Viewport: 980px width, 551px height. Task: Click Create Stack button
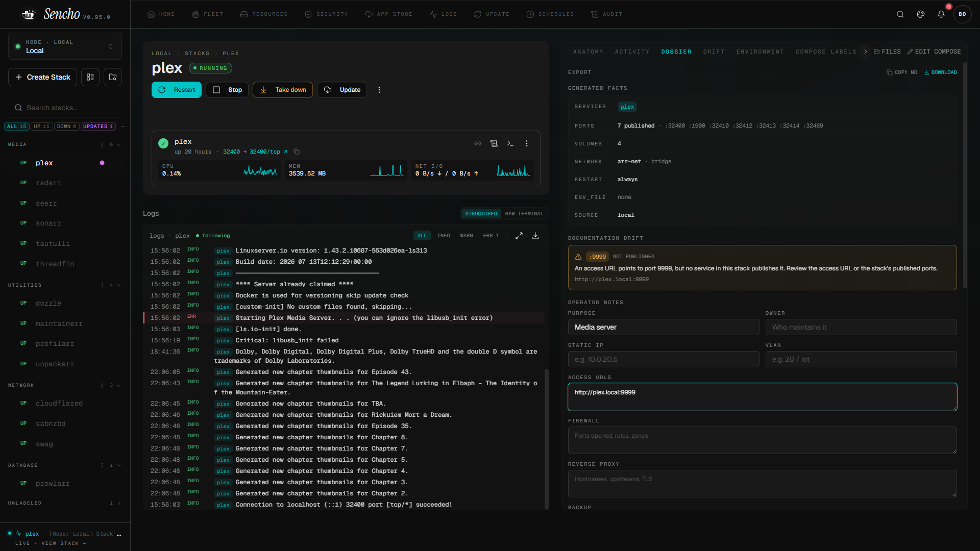click(x=43, y=77)
